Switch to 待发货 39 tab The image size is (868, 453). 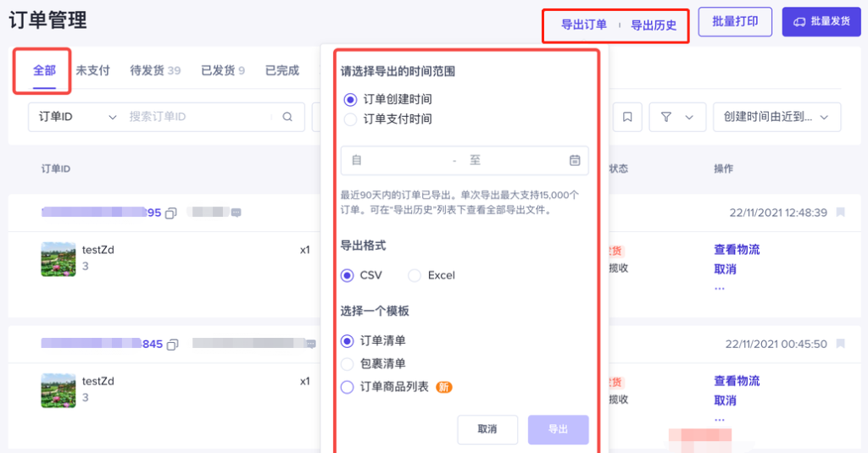(x=155, y=71)
